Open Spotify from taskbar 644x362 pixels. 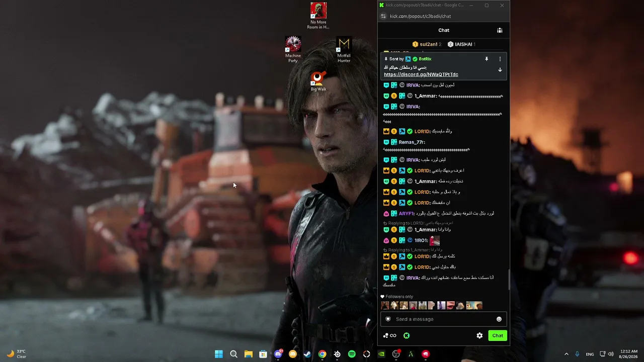(352, 354)
